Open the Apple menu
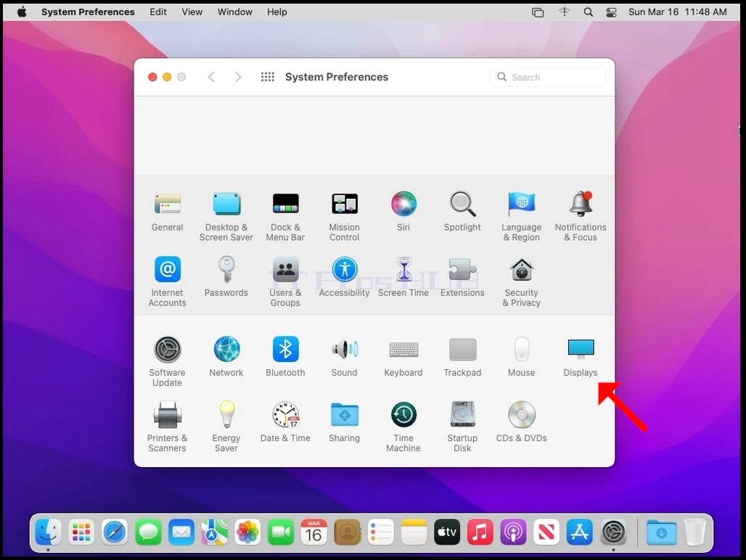Image resolution: width=746 pixels, height=560 pixels. (x=22, y=12)
